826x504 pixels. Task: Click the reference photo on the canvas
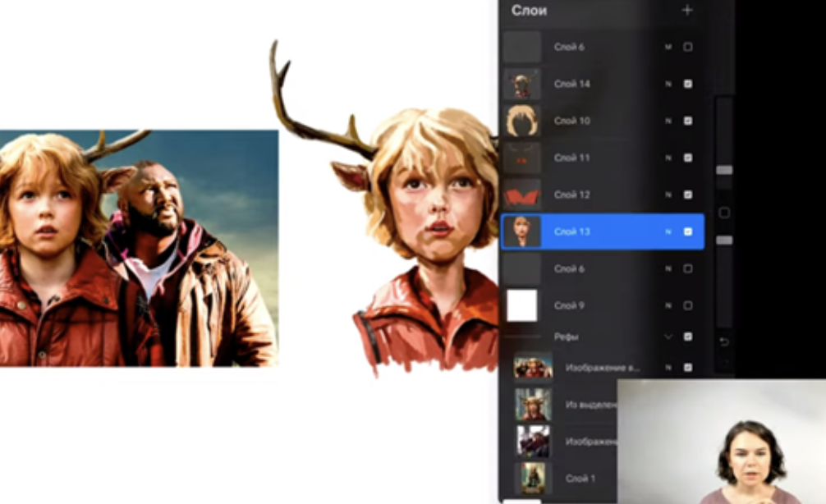tap(139, 248)
